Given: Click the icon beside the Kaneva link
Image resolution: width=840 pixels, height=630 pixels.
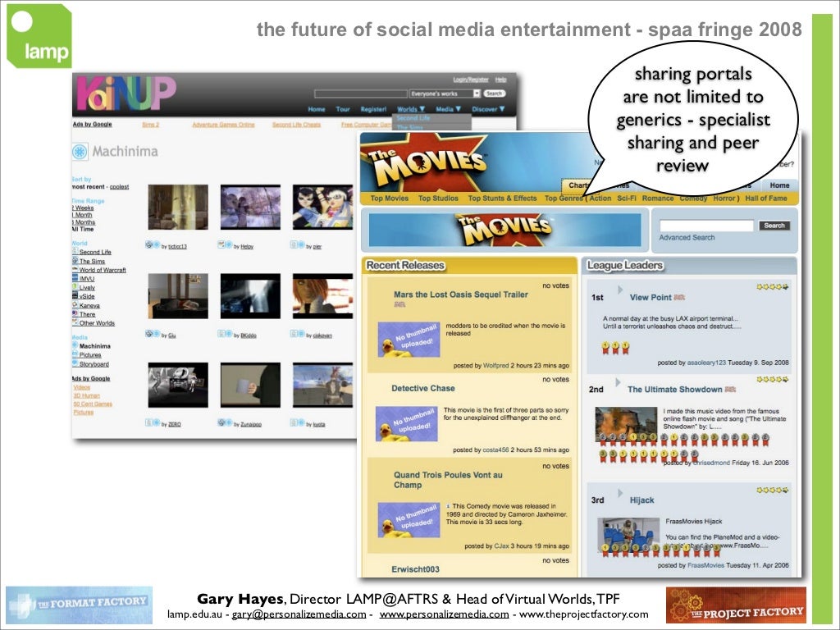Looking at the screenshot, I should click(x=75, y=305).
